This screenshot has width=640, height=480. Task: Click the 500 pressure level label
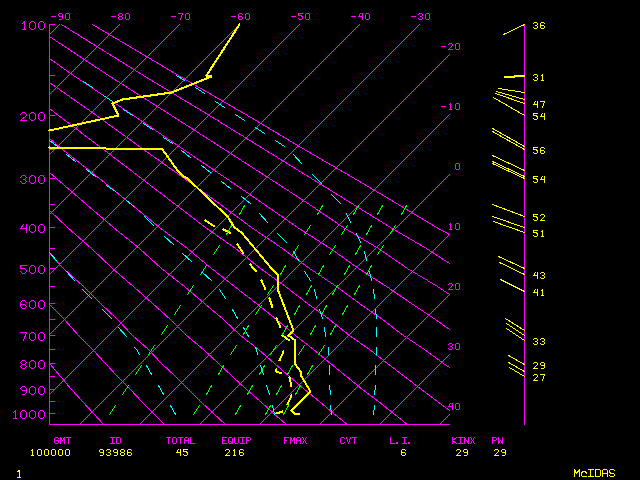pos(33,270)
